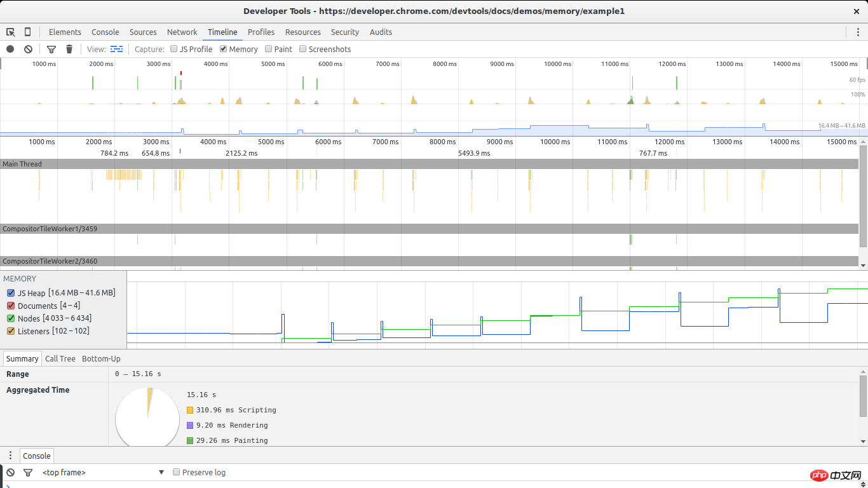Screen dimensions: 868x488
Task: Click the details pane scroll down arrow
Action: [863, 440]
